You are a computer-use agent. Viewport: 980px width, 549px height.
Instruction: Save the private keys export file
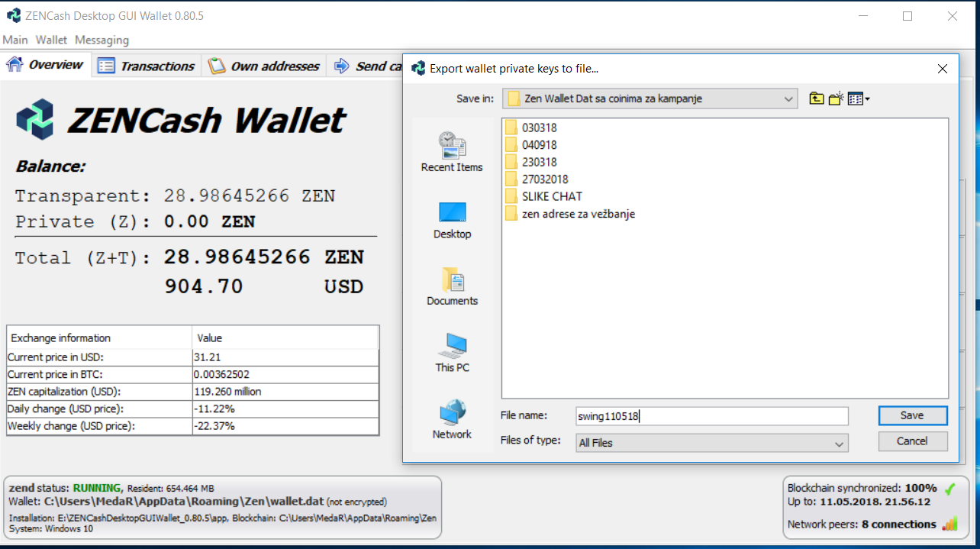pos(913,415)
